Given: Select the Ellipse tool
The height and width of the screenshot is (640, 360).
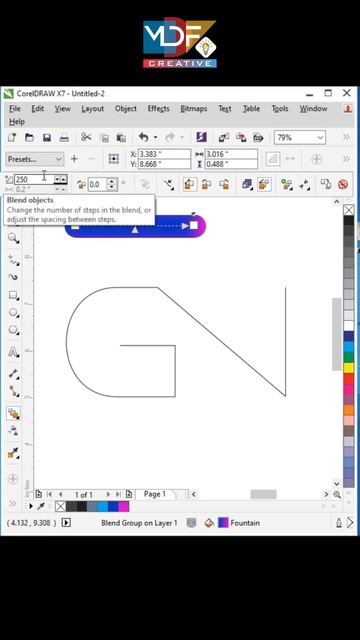Looking at the screenshot, I should pyautogui.click(x=13, y=313).
